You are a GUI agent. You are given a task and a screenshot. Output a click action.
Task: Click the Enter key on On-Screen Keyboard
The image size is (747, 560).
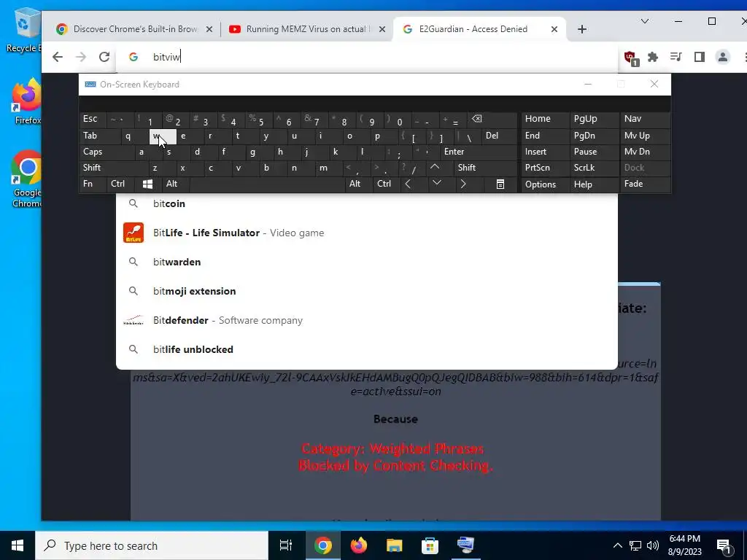[x=479, y=152]
